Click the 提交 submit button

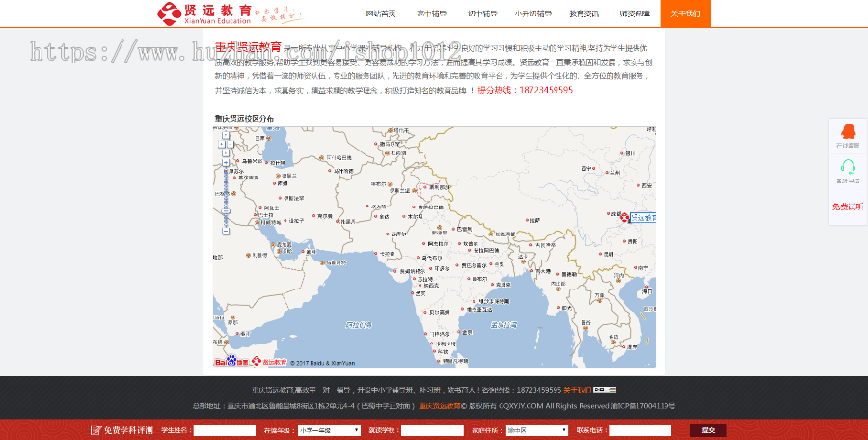tap(708, 430)
